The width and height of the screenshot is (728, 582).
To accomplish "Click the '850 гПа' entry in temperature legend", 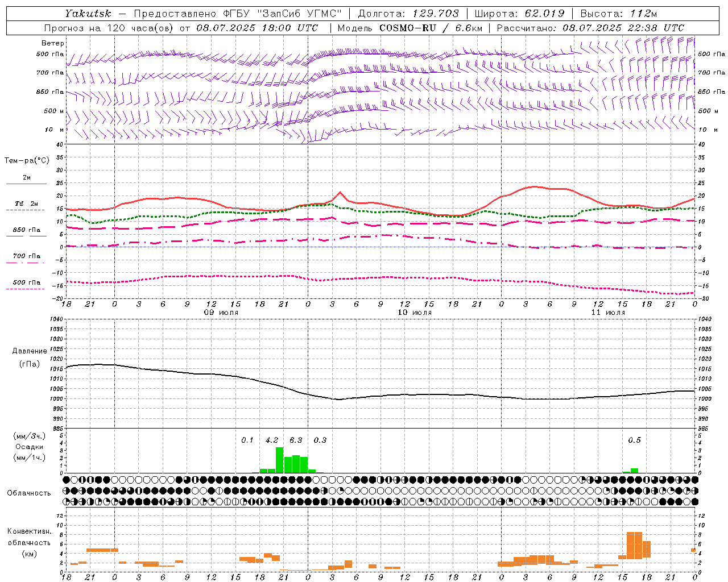I will (26, 230).
